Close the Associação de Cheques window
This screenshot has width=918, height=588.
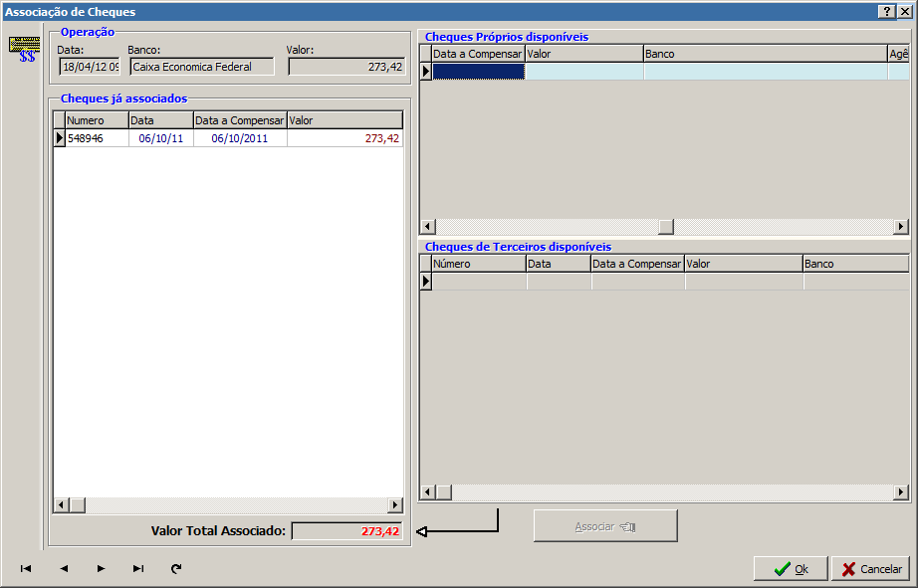pos(904,11)
